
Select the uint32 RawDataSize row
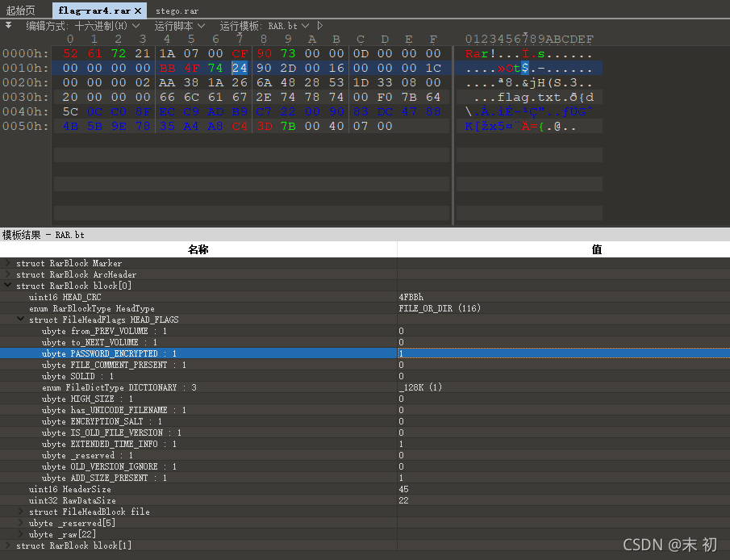pos(365,500)
